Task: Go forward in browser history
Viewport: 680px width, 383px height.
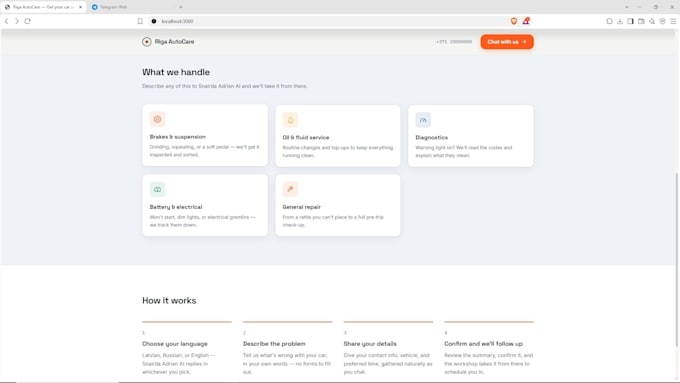Action: 17,21
